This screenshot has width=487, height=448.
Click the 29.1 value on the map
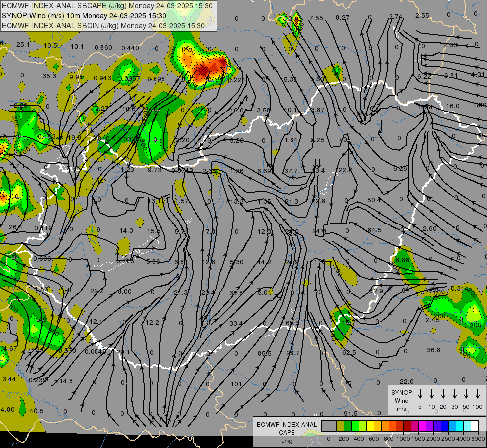pyautogui.click(x=123, y=352)
